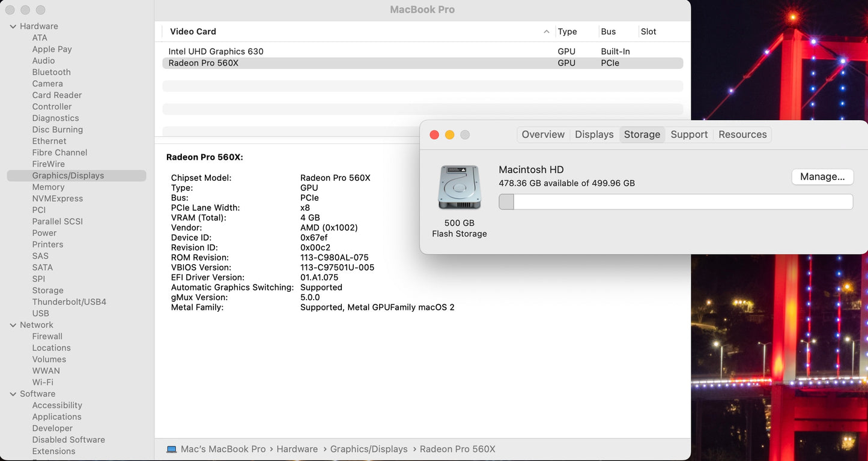Close the About This Mac window
This screenshot has height=461, width=868.
pos(434,135)
